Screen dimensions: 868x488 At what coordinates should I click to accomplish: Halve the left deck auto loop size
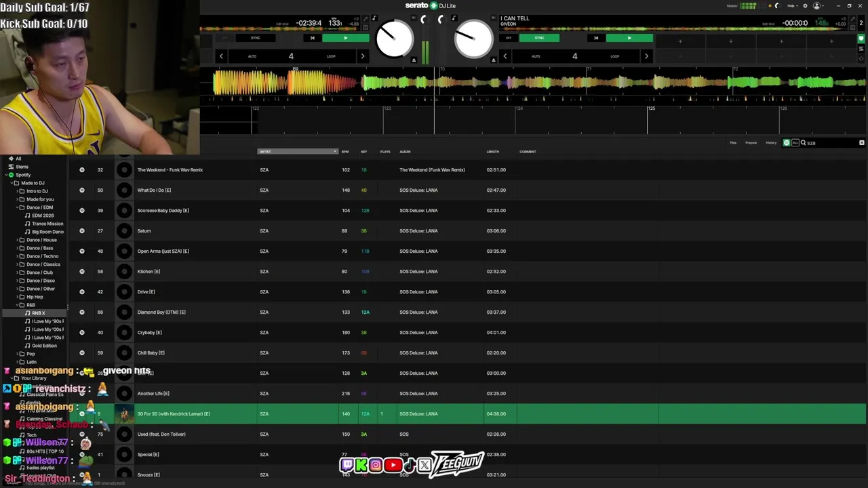click(x=221, y=56)
